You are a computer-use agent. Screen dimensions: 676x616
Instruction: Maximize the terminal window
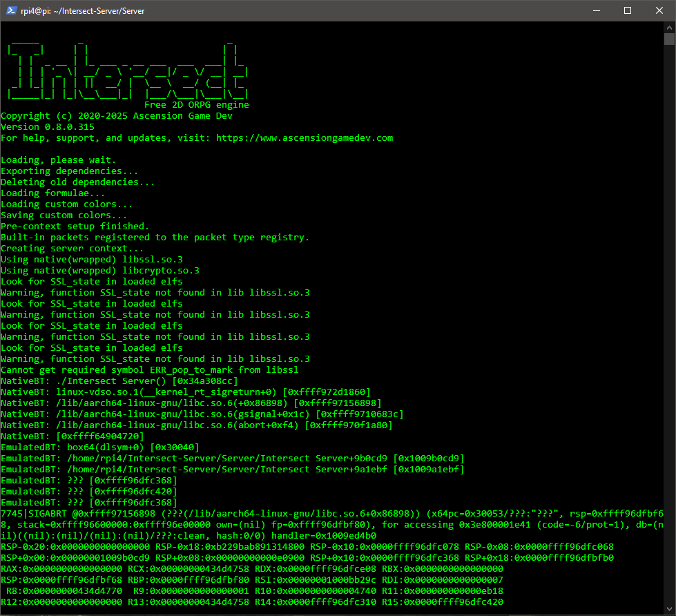pyautogui.click(x=628, y=10)
